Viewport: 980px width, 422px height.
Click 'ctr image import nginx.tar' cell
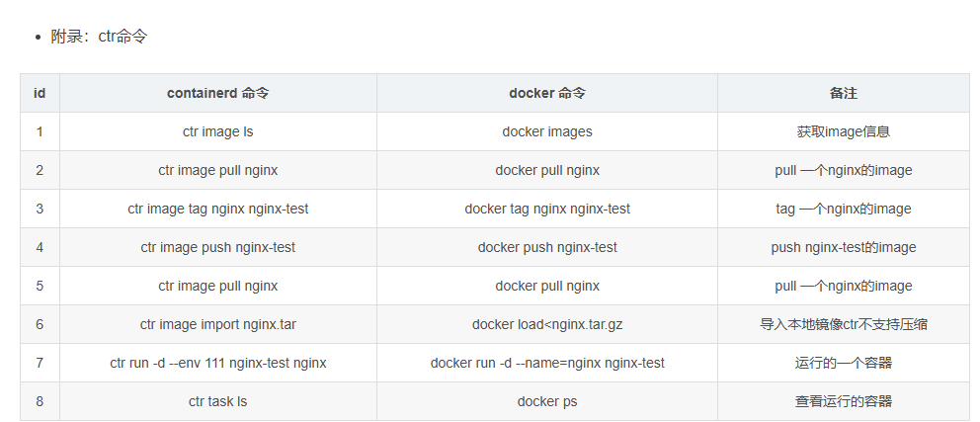[x=217, y=324]
